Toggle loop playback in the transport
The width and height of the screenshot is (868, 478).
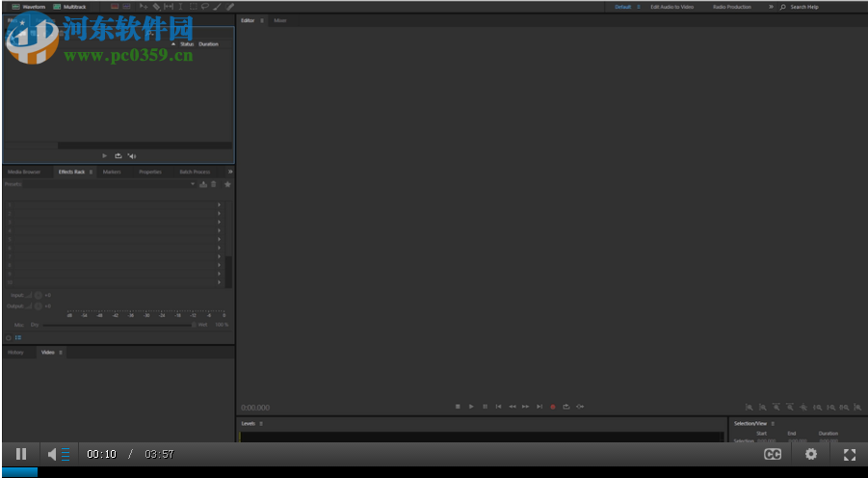(566, 407)
